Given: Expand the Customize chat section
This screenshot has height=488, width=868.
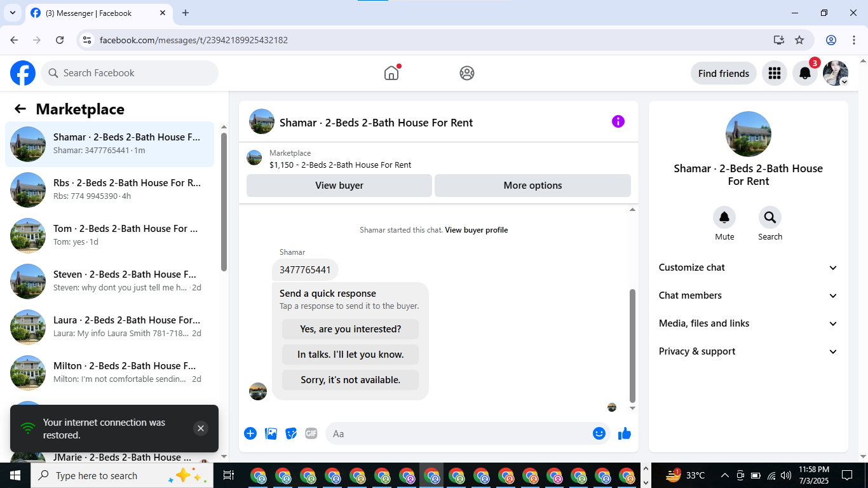Looking at the screenshot, I should tap(749, 268).
